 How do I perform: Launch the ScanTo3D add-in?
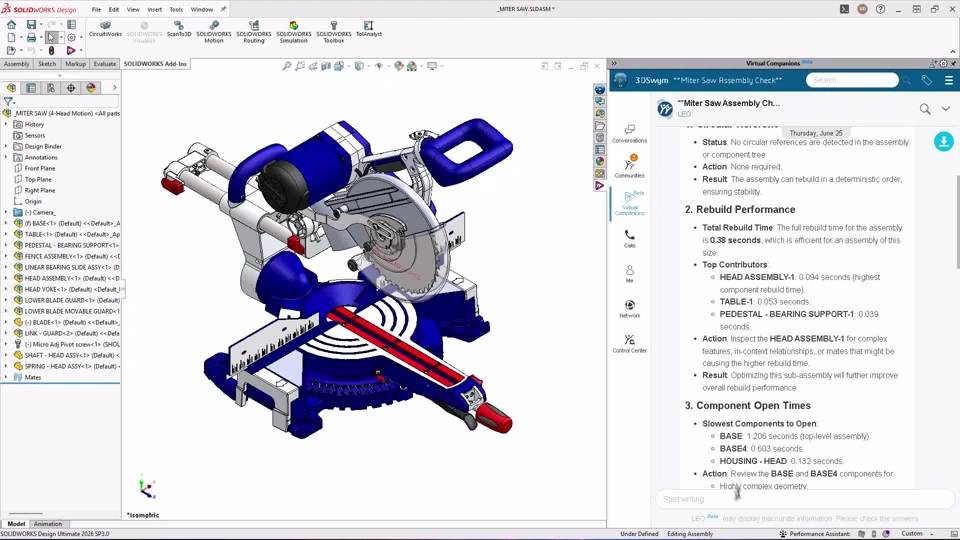tap(179, 29)
